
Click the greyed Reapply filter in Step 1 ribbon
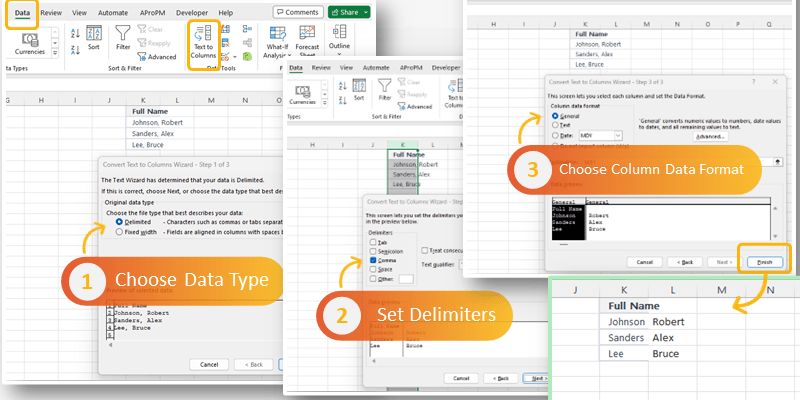154,43
